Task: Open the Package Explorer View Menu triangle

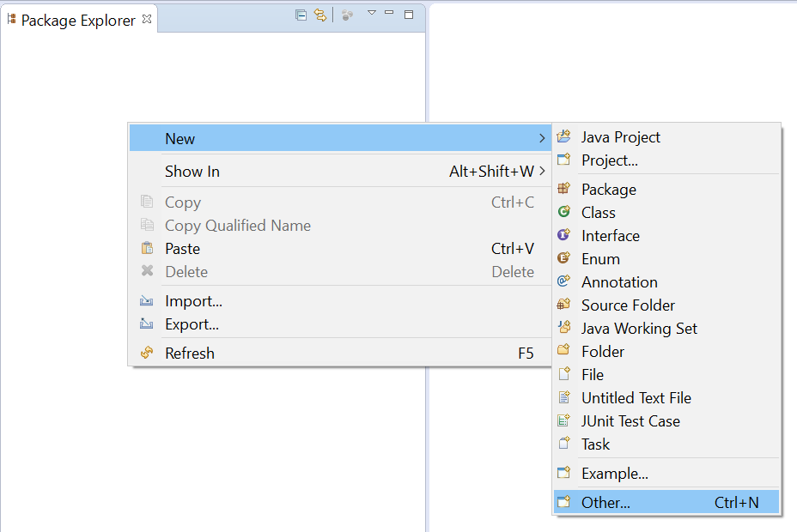Action: click(x=372, y=13)
